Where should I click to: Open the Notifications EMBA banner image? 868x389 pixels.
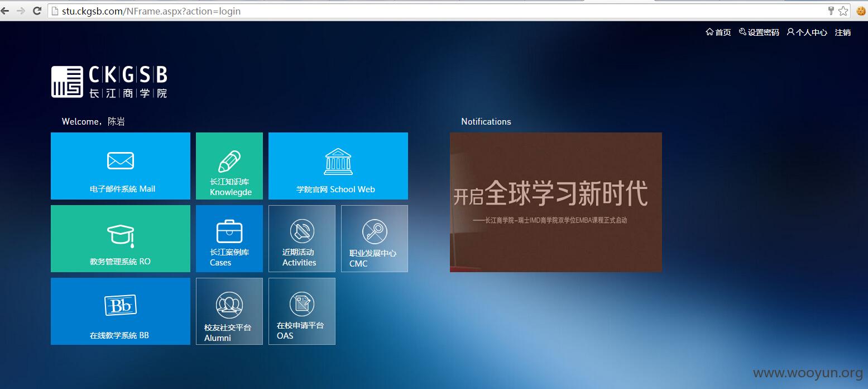click(556, 202)
